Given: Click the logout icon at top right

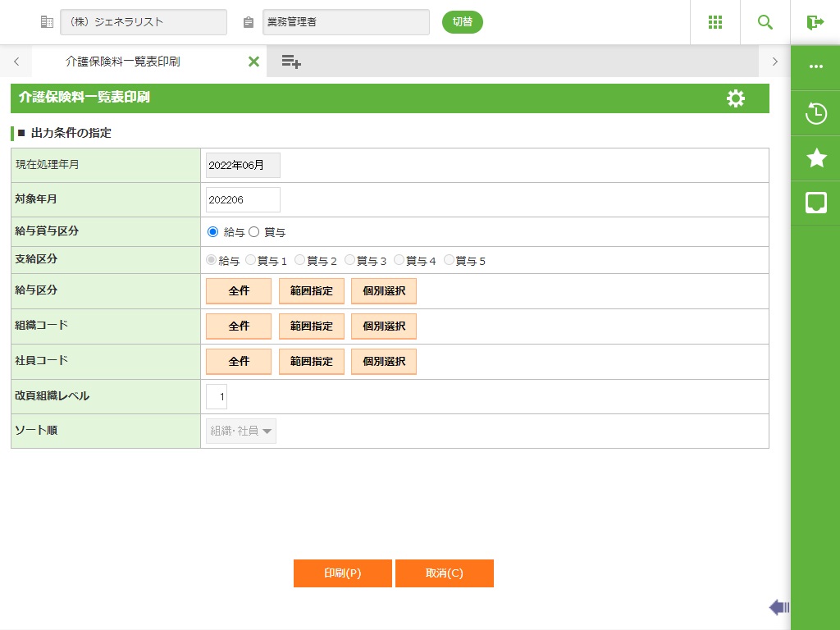Looking at the screenshot, I should tap(815, 22).
